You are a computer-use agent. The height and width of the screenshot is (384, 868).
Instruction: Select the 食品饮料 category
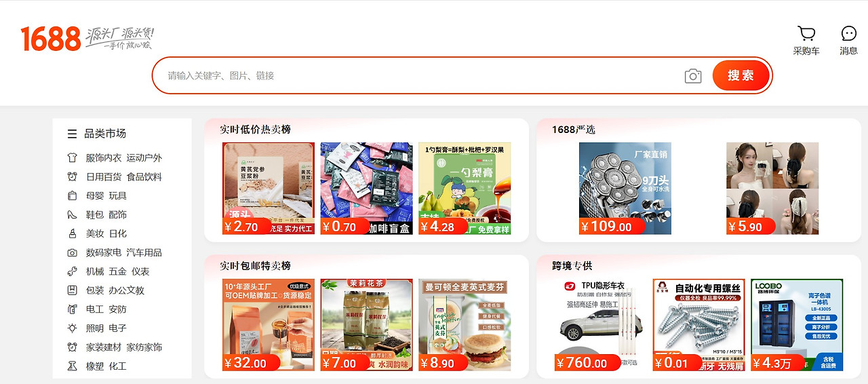pyautogui.click(x=144, y=176)
